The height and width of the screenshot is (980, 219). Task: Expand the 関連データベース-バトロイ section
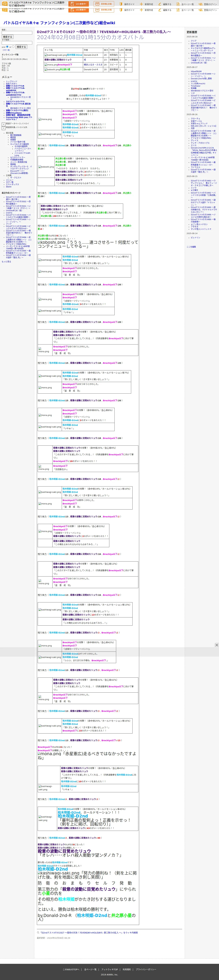click(x=3, y=124)
